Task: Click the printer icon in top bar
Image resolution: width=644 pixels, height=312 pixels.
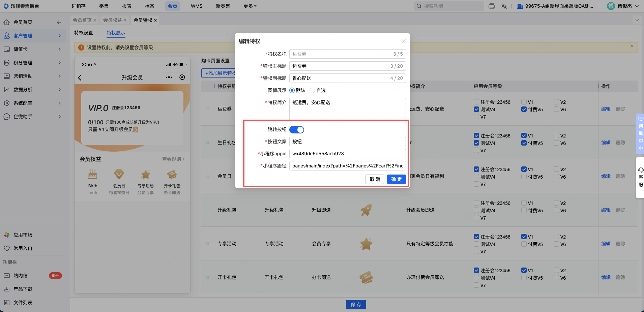Action: (492, 6)
